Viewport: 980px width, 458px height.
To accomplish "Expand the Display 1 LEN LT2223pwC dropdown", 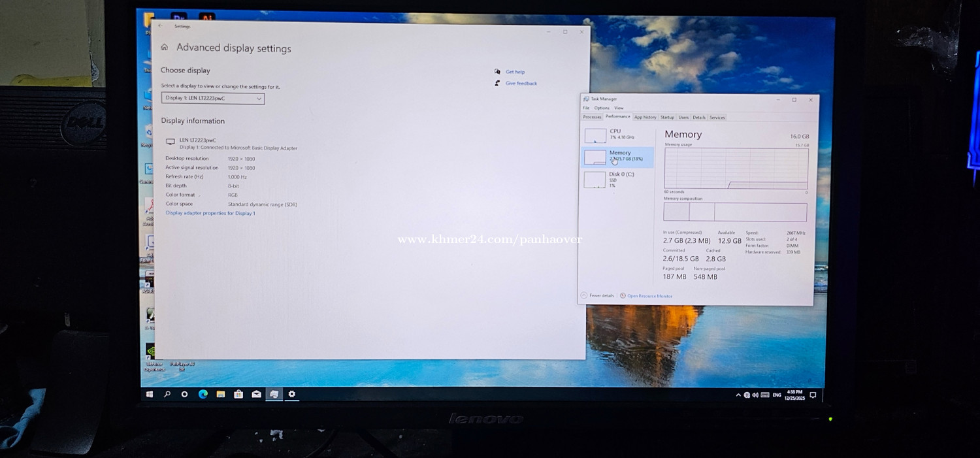I will tap(213, 99).
